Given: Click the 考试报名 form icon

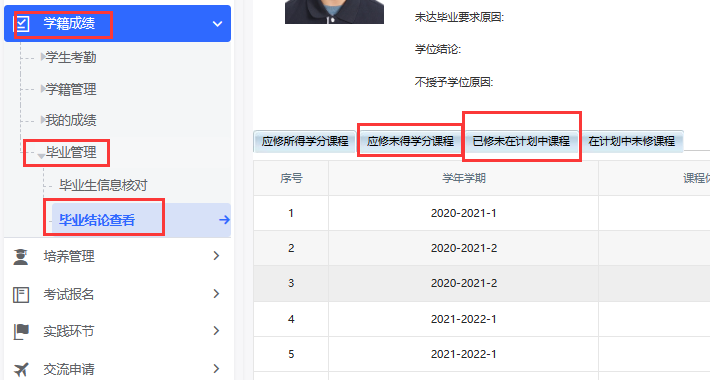Looking at the screenshot, I should tap(21, 294).
